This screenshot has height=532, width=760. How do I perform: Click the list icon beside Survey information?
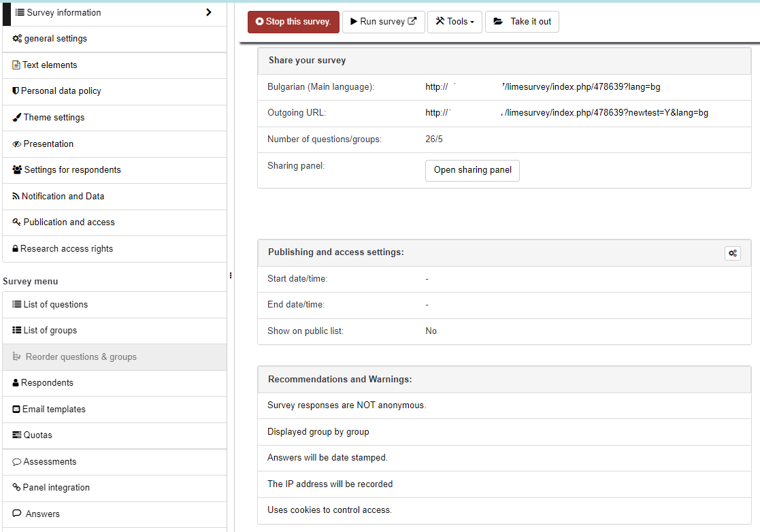coord(19,12)
